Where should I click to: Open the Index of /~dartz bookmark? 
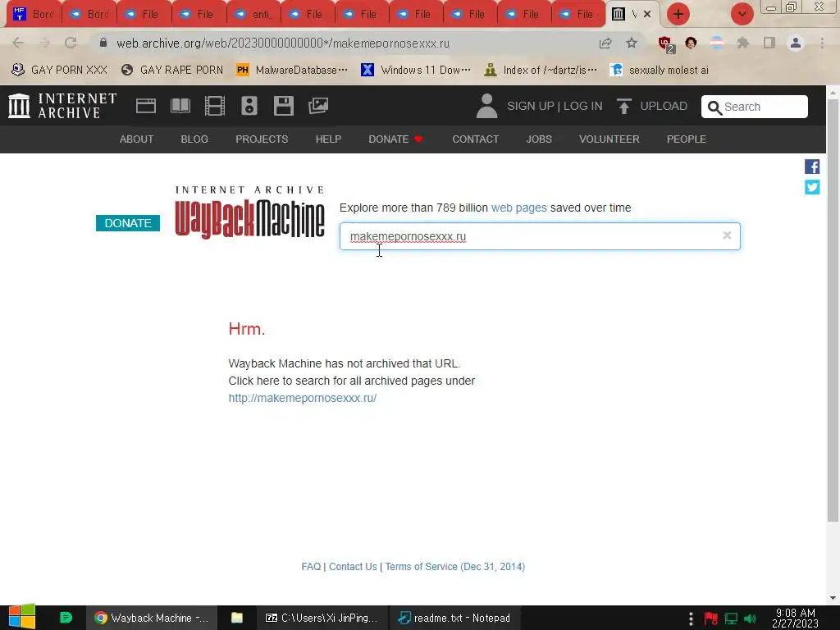(x=541, y=70)
